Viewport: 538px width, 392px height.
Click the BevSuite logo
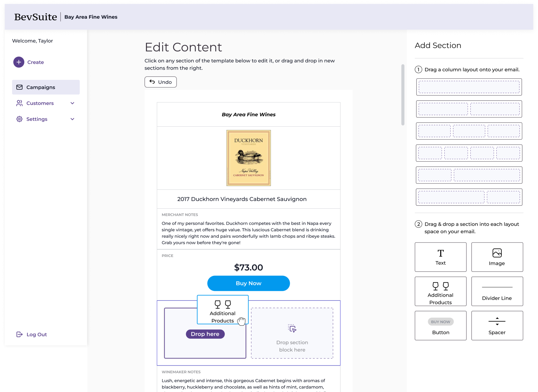36,17
